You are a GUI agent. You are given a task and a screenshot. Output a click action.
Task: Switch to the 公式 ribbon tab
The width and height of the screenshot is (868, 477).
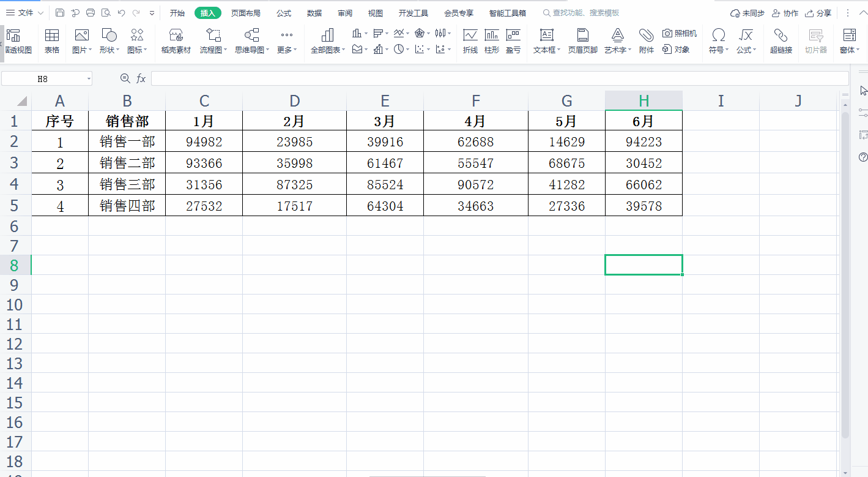pos(284,13)
